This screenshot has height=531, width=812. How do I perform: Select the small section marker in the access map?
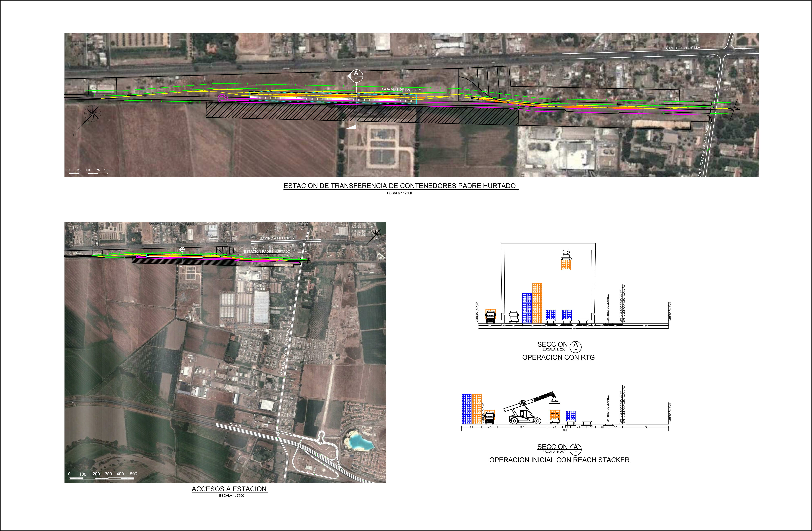(182, 250)
